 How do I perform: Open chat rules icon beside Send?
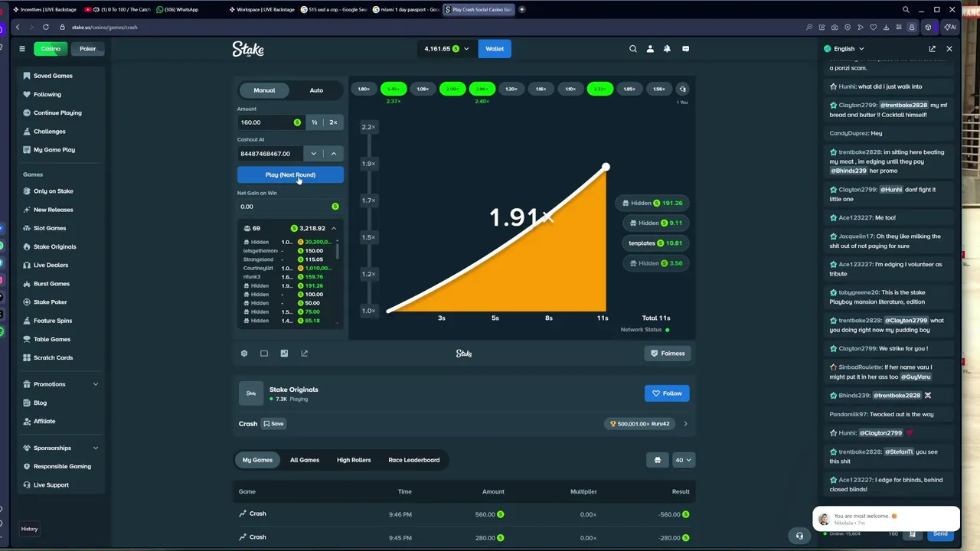pos(912,533)
